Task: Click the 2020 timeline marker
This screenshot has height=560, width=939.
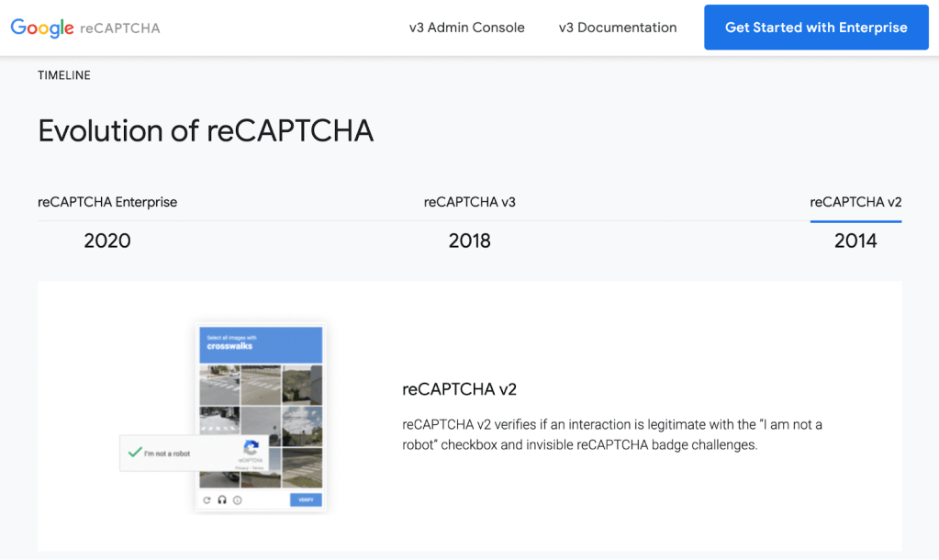Action: click(x=106, y=241)
